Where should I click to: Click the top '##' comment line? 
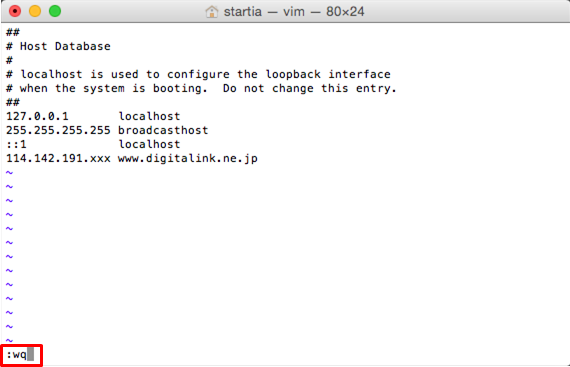tap(13, 32)
